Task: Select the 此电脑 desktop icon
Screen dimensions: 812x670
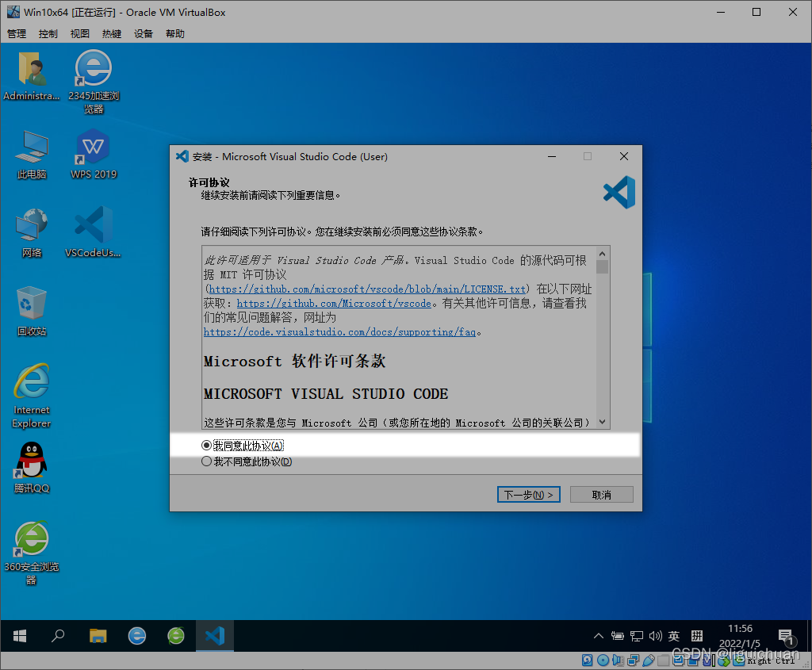Action: [32, 155]
